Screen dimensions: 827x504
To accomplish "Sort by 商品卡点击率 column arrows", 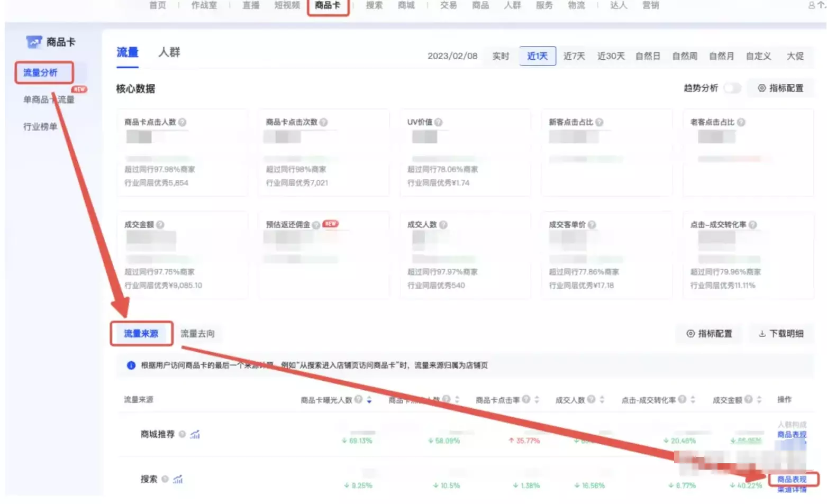I will pyautogui.click(x=537, y=400).
